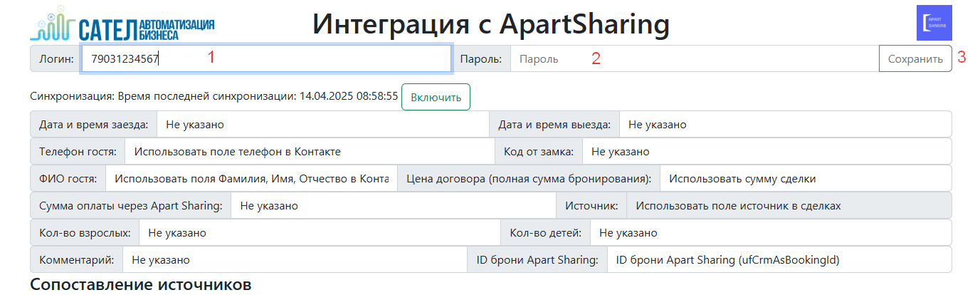Screen dimensions: 980x295
Task: Click the ApartSharing logo icon
Action: pos(934,22)
